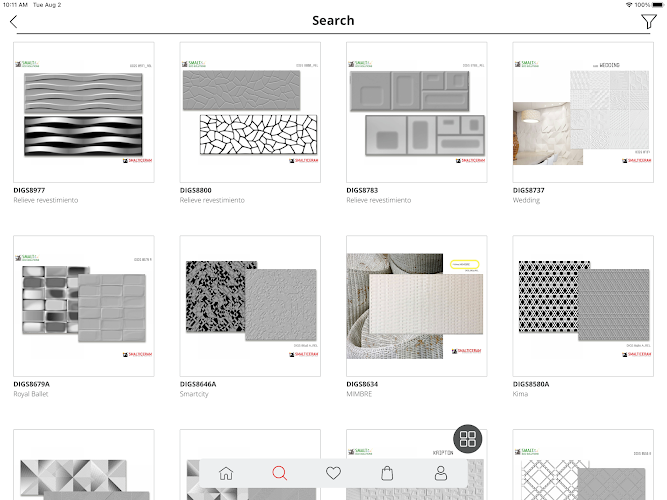
Task: Click the 'MIMBRE' collection label
Action: [359, 394]
